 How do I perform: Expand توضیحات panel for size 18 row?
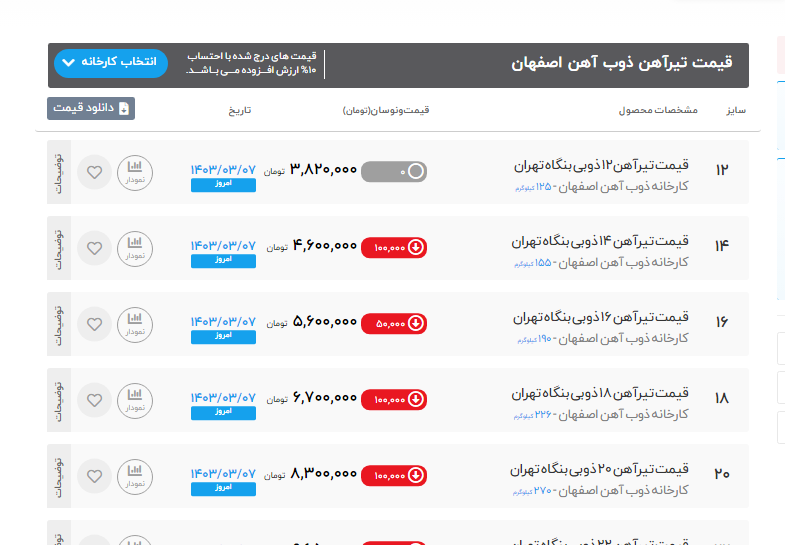58,401
